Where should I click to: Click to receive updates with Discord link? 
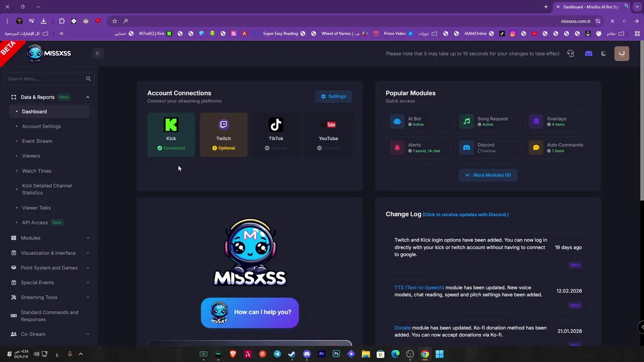465,215
